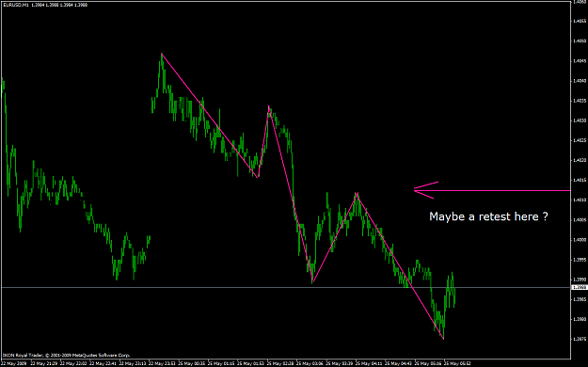Click the 1.4030 price axis label
The width and height of the screenshot is (588, 367).
[580, 120]
